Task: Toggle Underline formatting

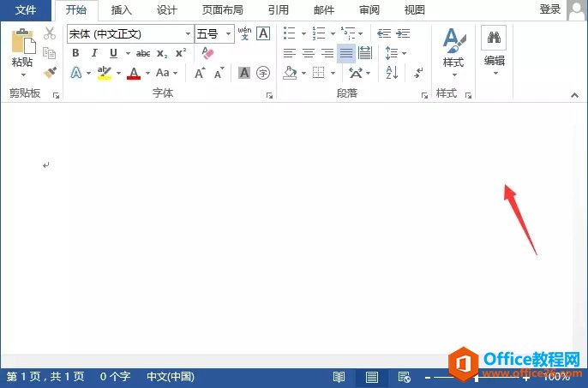Action: tap(113, 53)
